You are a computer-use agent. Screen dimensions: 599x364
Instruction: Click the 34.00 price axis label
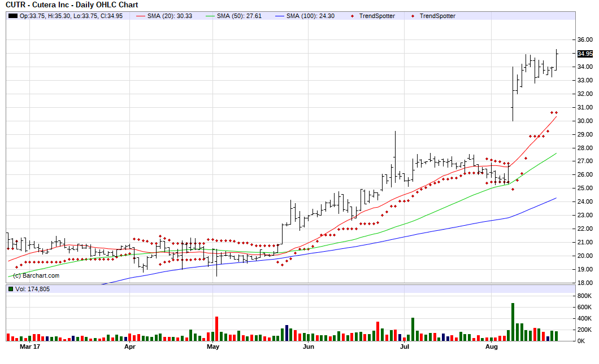point(585,67)
